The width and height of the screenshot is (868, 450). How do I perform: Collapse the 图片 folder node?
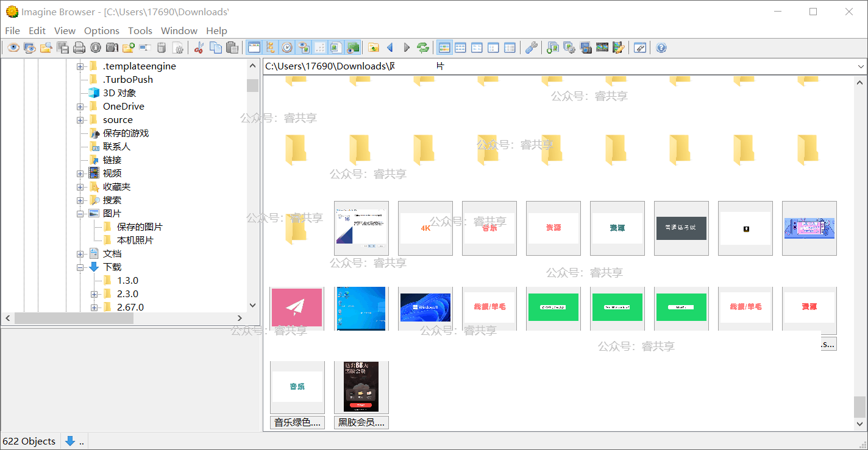point(80,214)
